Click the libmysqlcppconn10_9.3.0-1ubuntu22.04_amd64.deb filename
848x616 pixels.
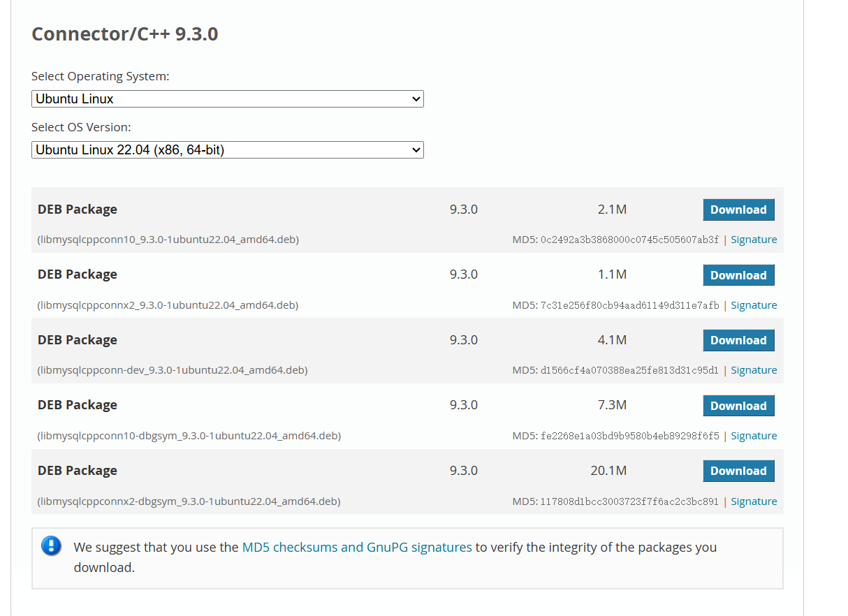[x=168, y=240]
